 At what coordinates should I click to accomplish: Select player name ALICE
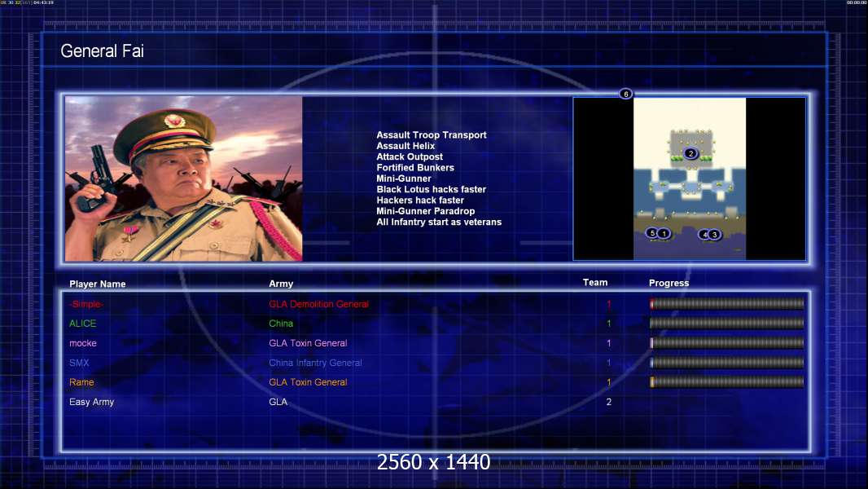(82, 324)
